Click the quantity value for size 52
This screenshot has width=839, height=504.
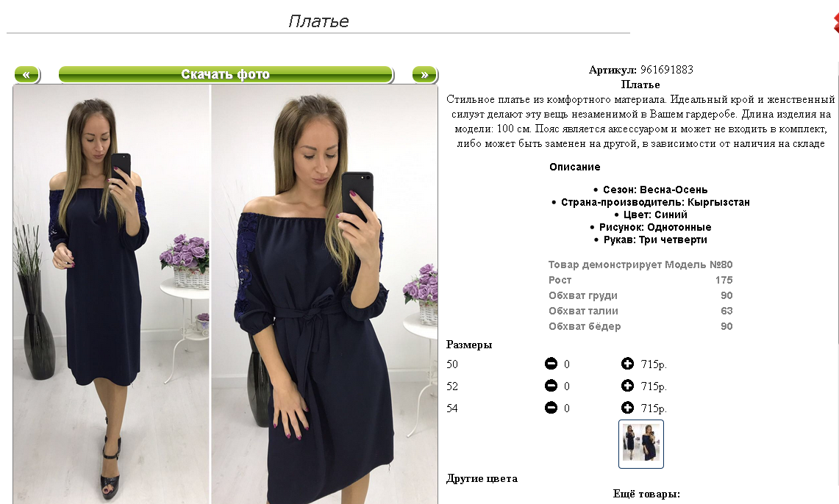(x=567, y=386)
